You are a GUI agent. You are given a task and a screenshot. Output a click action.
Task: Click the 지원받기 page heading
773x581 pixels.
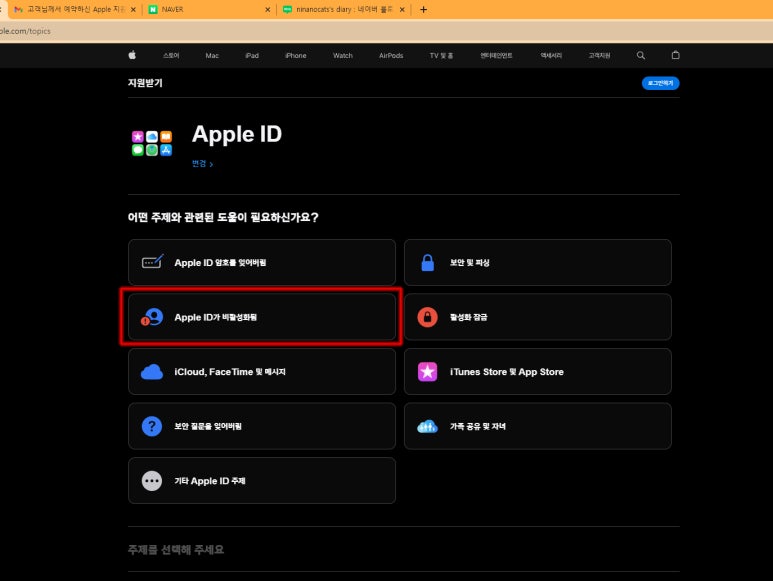[x=145, y=83]
